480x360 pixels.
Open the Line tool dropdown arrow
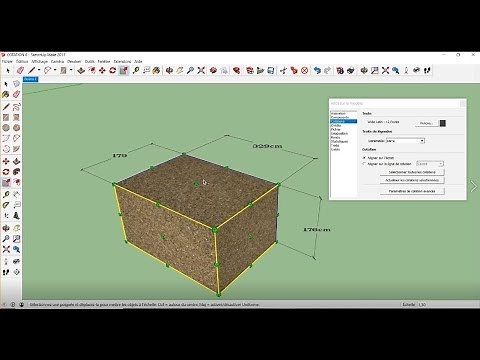[x=39, y=70]
